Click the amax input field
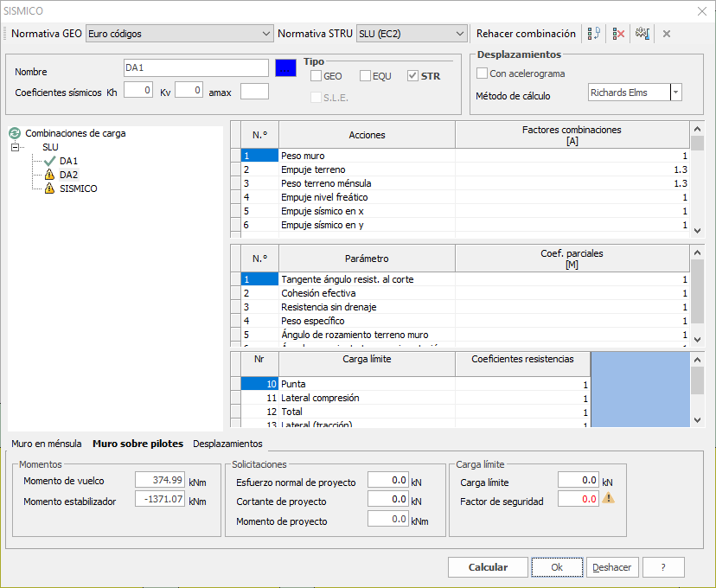Screen dimensions: 716x588 point(254,91)
